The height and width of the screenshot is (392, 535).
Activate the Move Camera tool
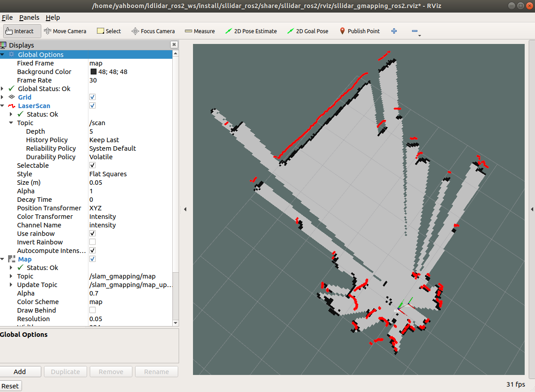pyautogui.click(x=65, y=31)
